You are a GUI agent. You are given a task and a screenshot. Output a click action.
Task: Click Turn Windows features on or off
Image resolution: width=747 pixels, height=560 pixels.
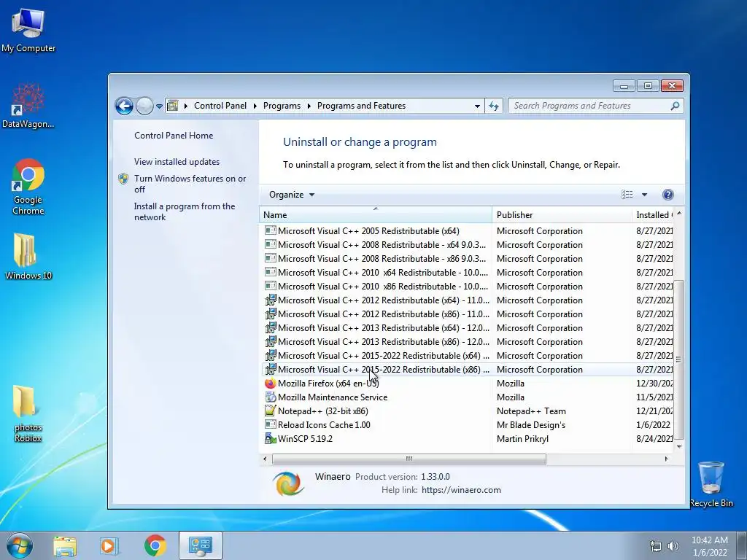click(x=190, y=184)
